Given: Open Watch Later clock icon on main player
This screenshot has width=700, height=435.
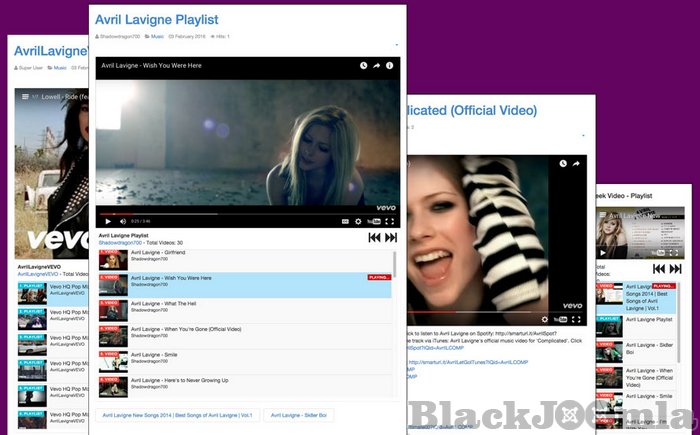Looking at the screenshot, I should (364, 65).
